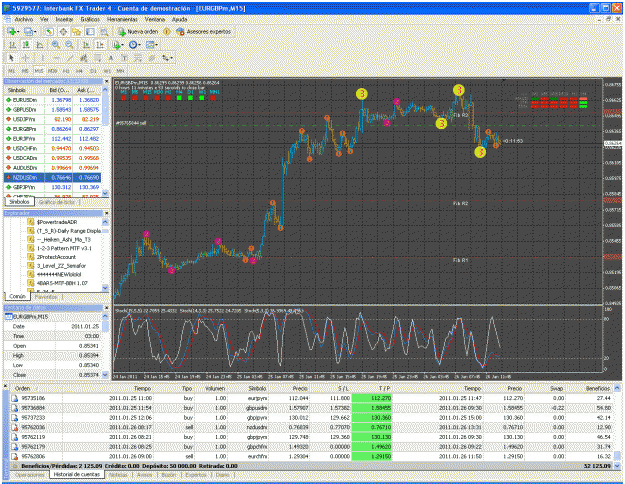Switch chart to line chart mode
Screen dimensions: 625x484
pyautogui.click(x=39, y=45)
